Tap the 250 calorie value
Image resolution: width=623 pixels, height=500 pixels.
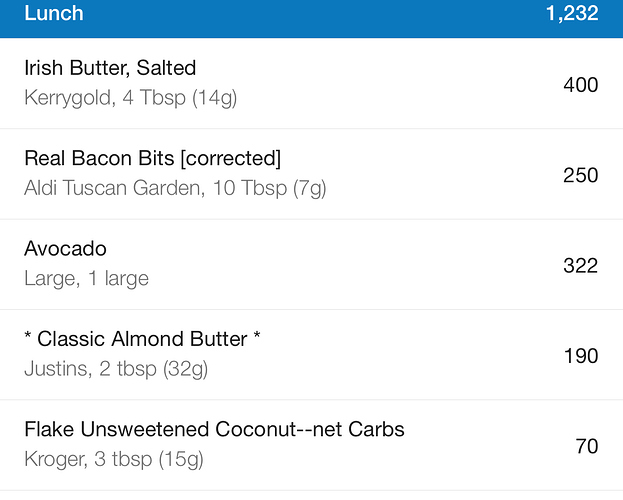[580, 175]
